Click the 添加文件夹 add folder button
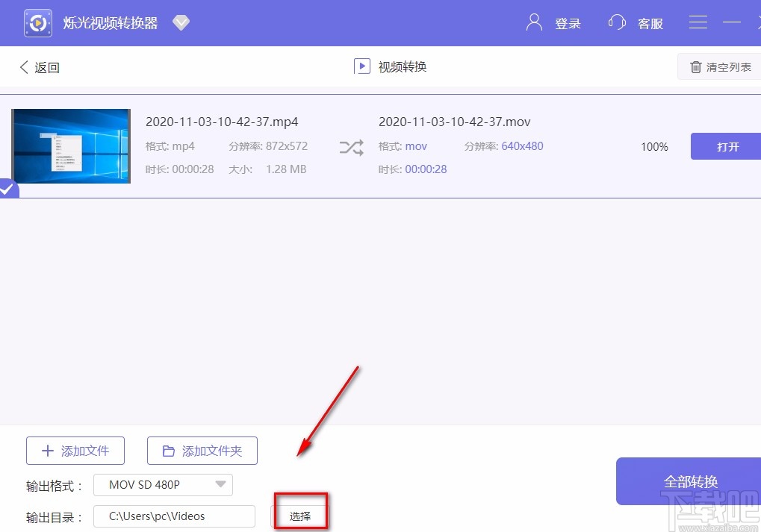The width and height of the screenshot is (761, 532). (x=202, y=451)
